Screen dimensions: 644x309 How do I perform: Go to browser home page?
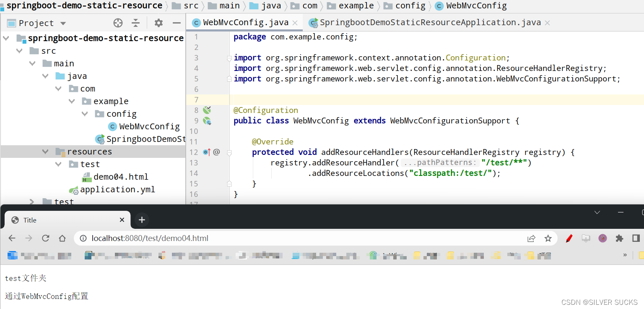click(x=62, y=238)
